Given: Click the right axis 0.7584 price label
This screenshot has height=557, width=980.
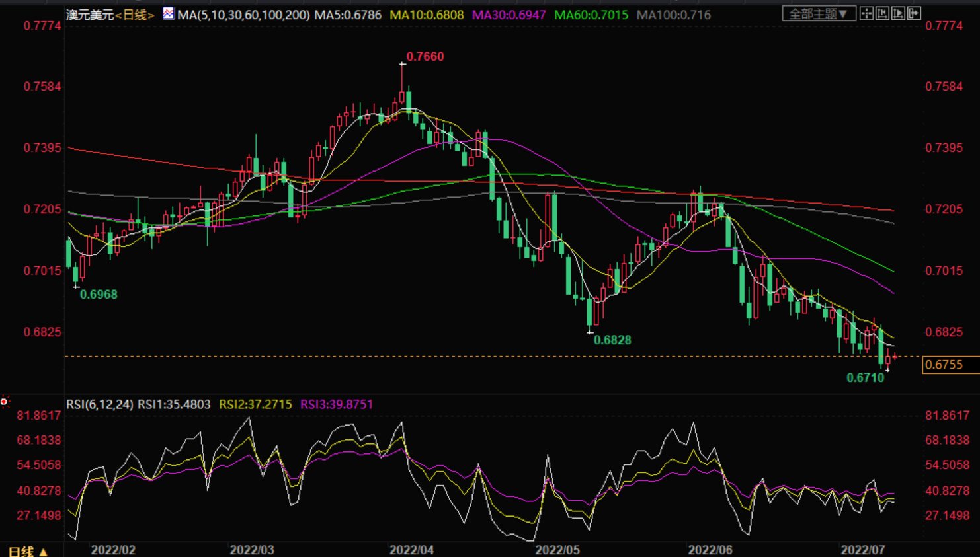Looking at the screenshot, I should pos(944,87).
